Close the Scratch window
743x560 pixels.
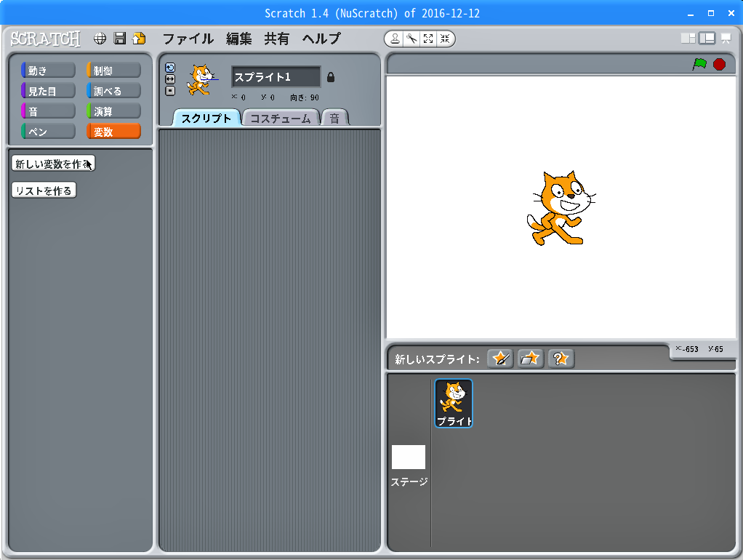point(731,13)
